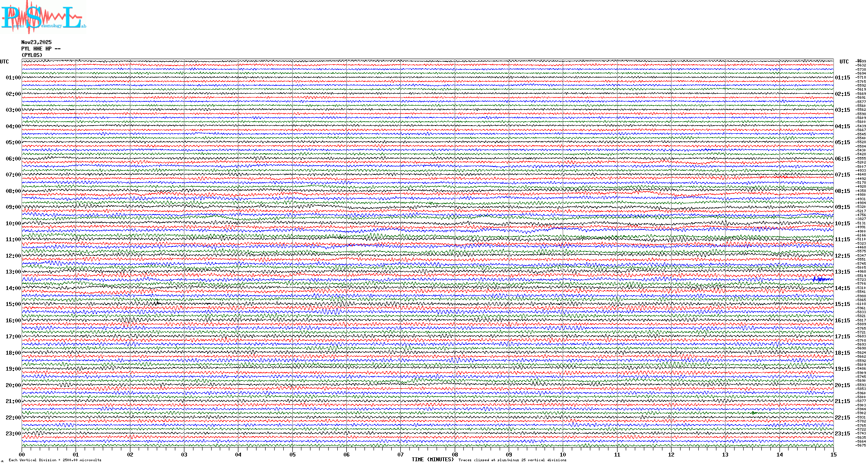The width and height of the screenshot is (868, 466).
Task: Click the PSL seismology lab logo
Action: (x=42, y=17)
